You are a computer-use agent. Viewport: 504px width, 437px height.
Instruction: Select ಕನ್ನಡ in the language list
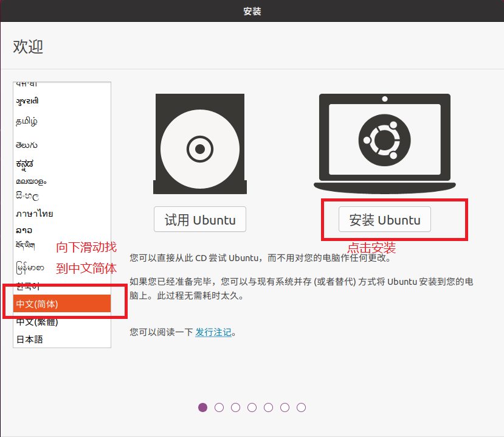coord(62,164)
